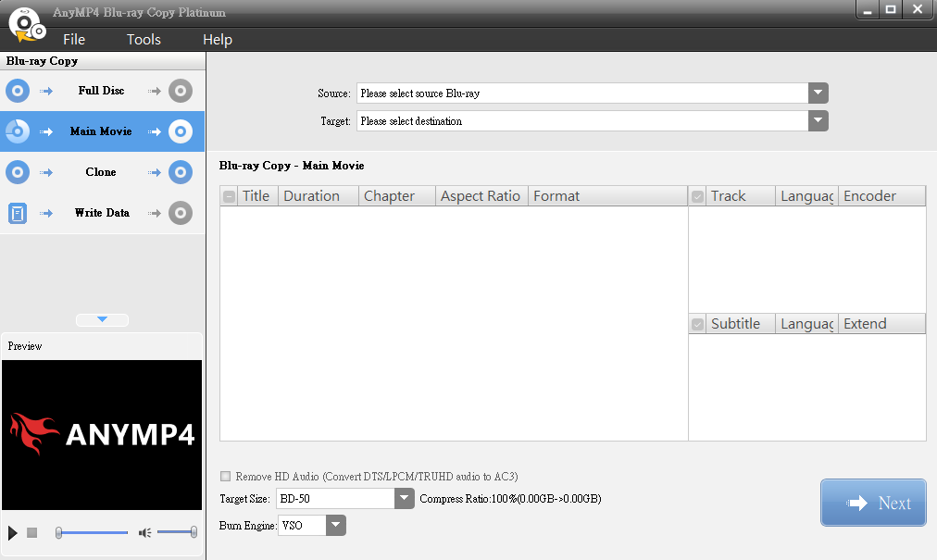Click the Clone target disc icon
937x560 pixels.
[181, 172]
